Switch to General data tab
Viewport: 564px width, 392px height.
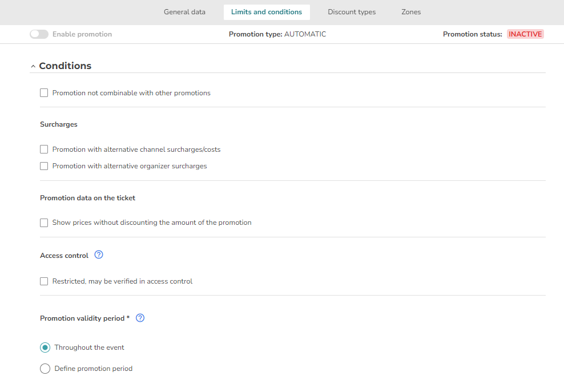(184, 12)
